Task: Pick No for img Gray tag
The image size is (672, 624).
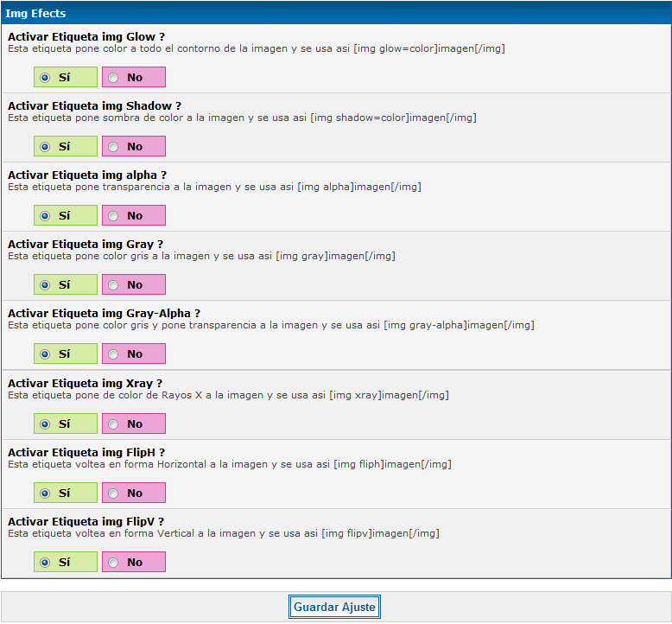Action: coord(114,285)
